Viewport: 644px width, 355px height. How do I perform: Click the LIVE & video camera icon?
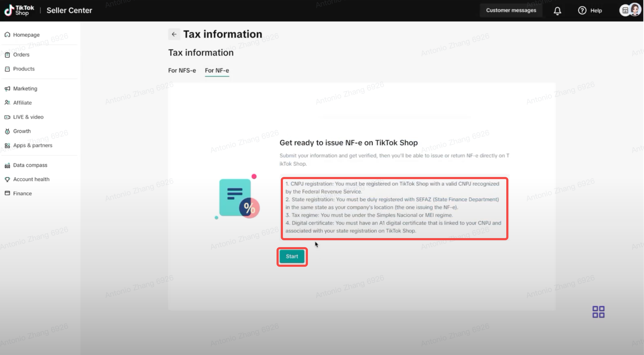7,117
